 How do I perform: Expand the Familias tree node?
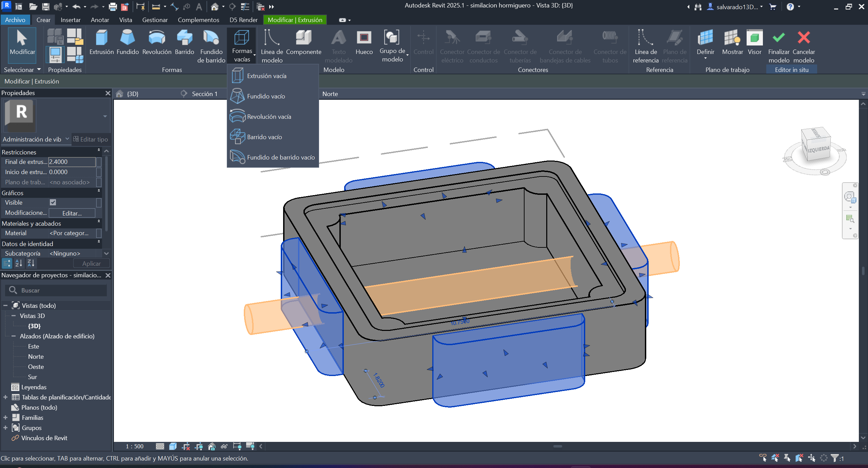(5, 417)
